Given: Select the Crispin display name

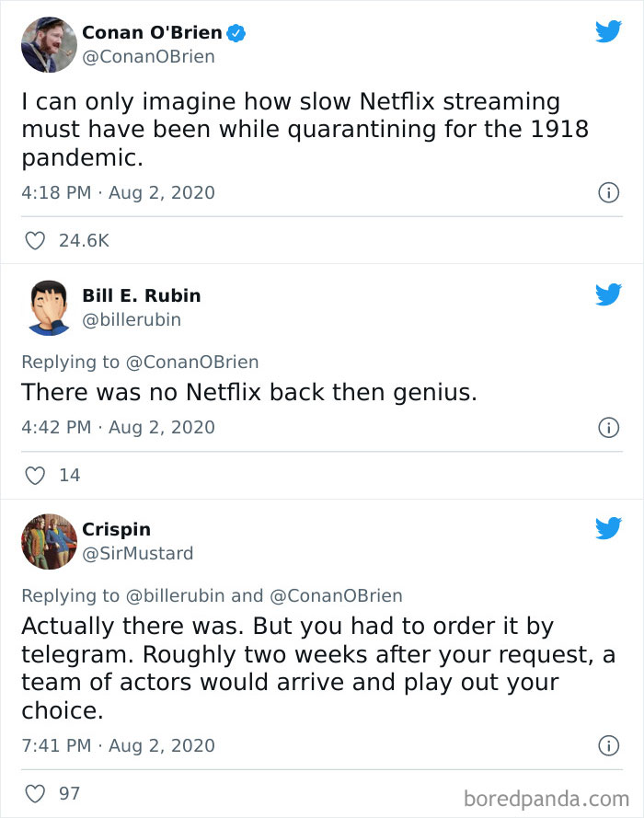Looking at the screenshot, I should 117,529.
